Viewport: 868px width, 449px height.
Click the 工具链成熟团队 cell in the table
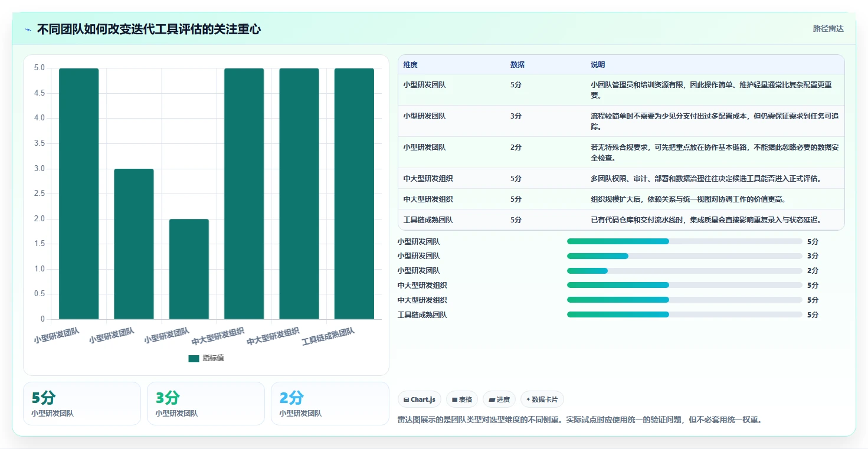tap(428, 219)
